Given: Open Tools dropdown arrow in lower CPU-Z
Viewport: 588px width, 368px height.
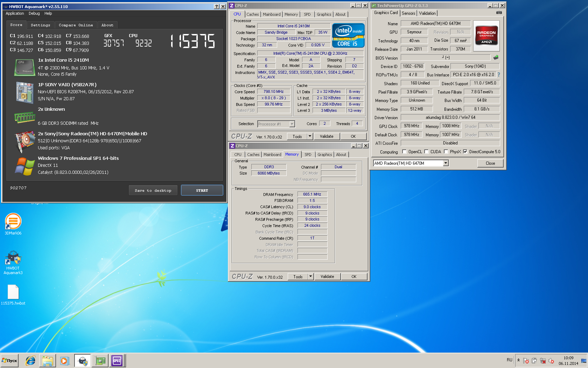Looking at the screenshot, I should (310, 277).
